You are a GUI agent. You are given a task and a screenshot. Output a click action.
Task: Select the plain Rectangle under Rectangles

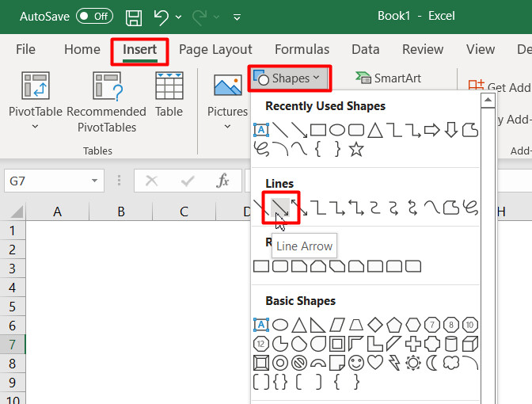pyautogui.click(x=261, y=266)
